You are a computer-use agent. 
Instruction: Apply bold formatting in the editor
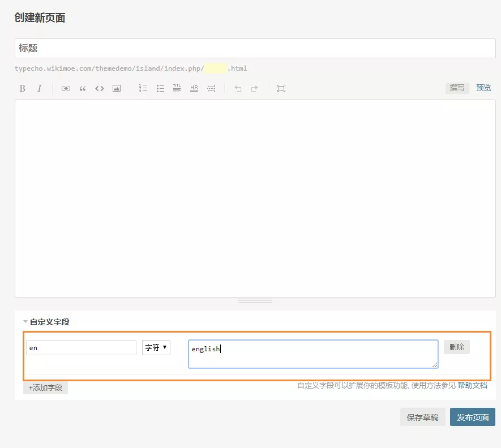point(22,88)
